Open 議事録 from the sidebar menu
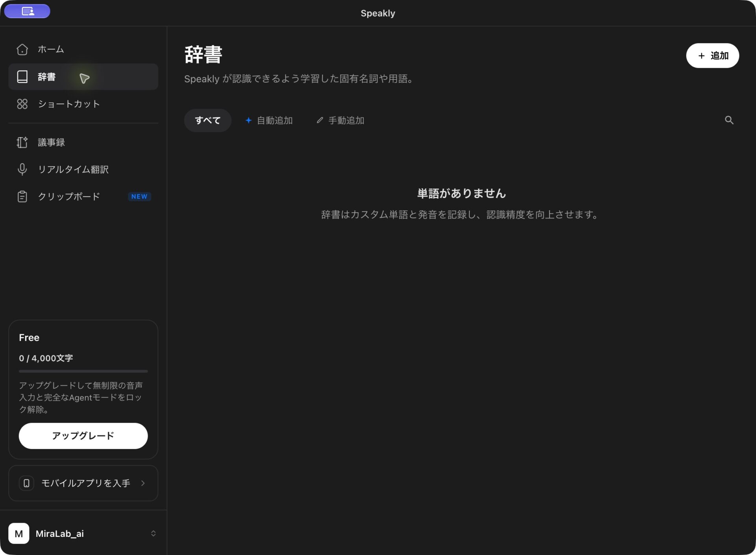 [x=83, y=142]
